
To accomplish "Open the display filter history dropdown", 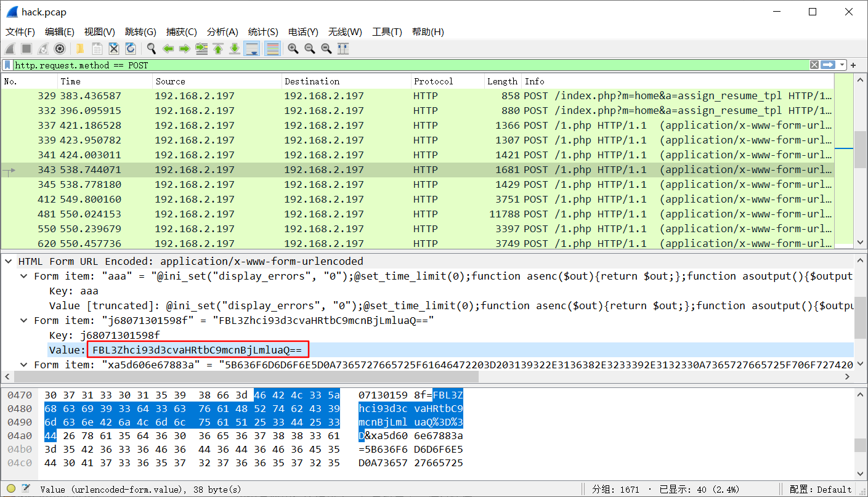I will coord(841,65).
